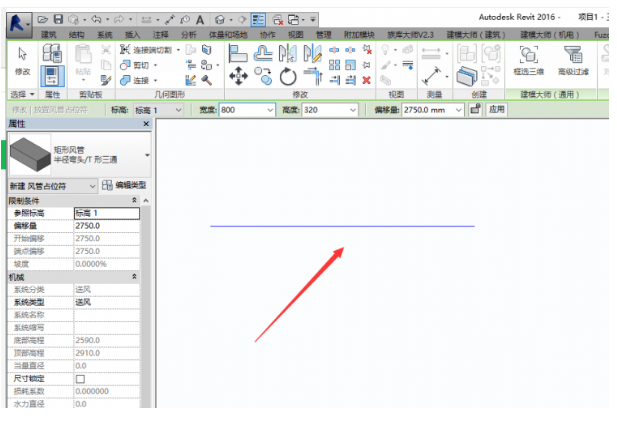Open the 连接端切割 dropdown
Image resolution: width=617 pixels, height=422 pixels.
[x=178, y=50]
